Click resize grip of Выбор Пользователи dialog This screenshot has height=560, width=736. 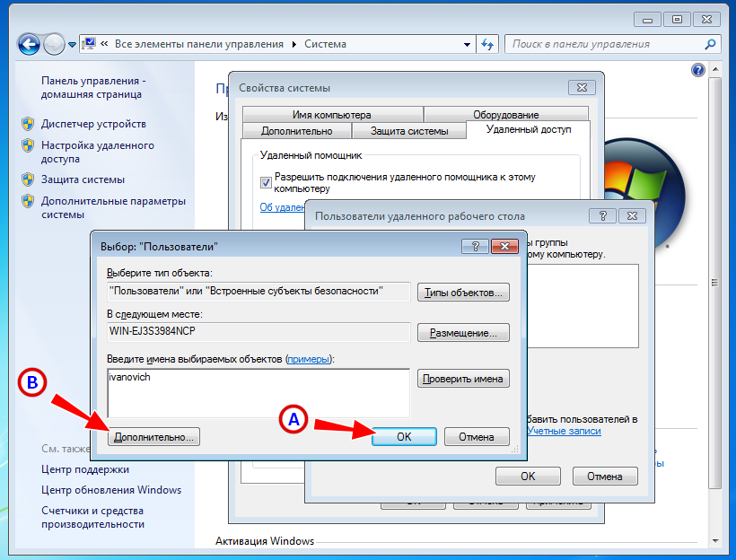[515, 450]
